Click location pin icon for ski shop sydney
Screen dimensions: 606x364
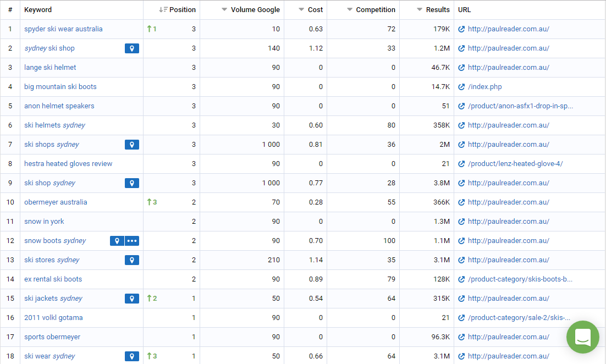click(x=132, y=183)
